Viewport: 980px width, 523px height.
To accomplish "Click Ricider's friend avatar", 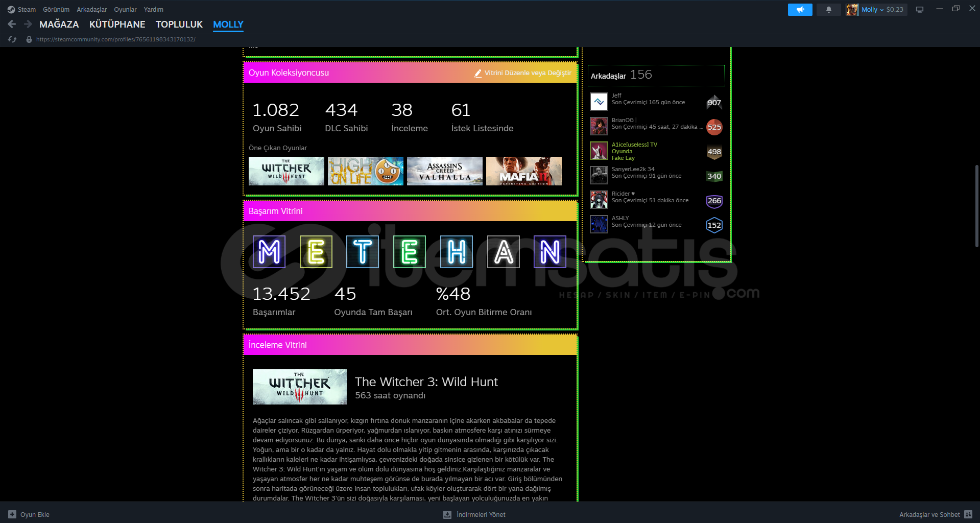I will (599, 200).
